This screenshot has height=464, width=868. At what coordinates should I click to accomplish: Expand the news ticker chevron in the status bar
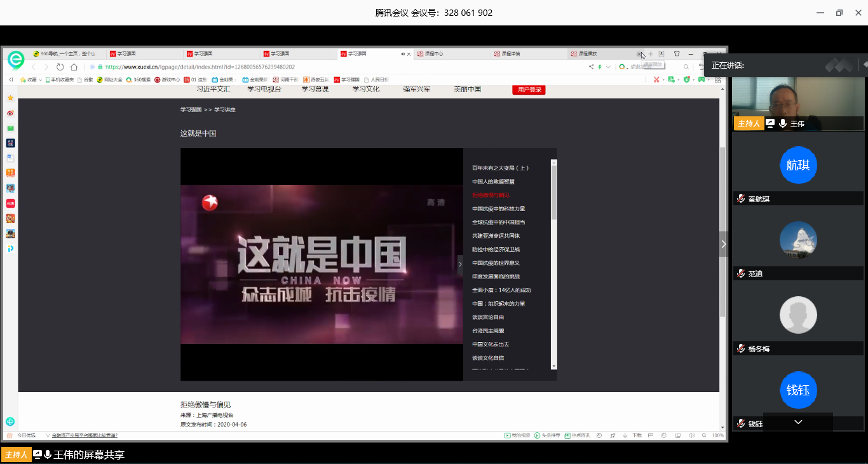[x=48, y=435]
